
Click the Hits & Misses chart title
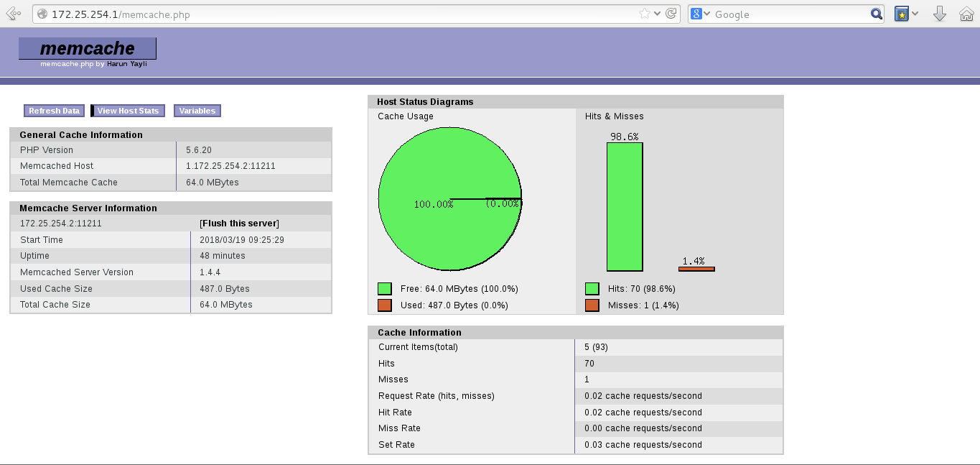point(615,116)
